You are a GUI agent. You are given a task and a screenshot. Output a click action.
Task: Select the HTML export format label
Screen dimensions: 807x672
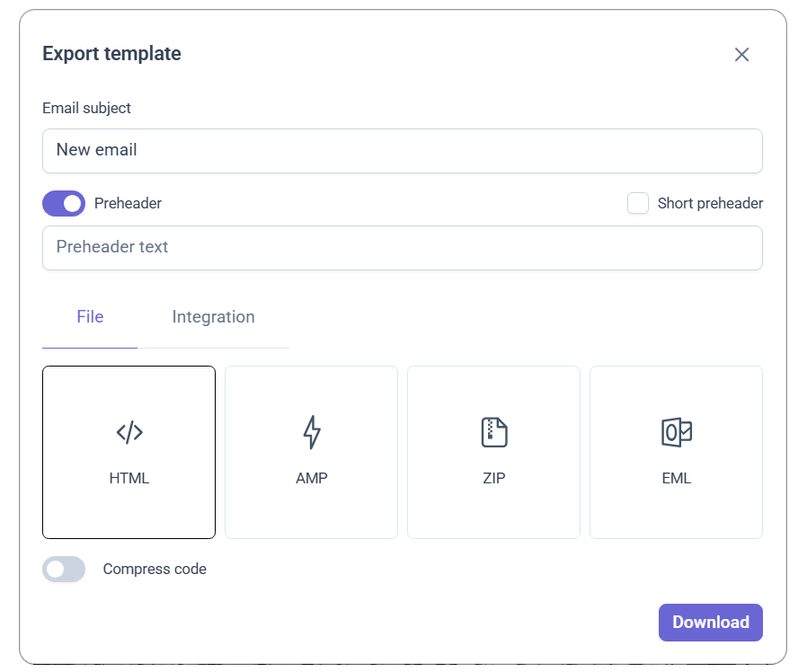(x=129, y=478)
